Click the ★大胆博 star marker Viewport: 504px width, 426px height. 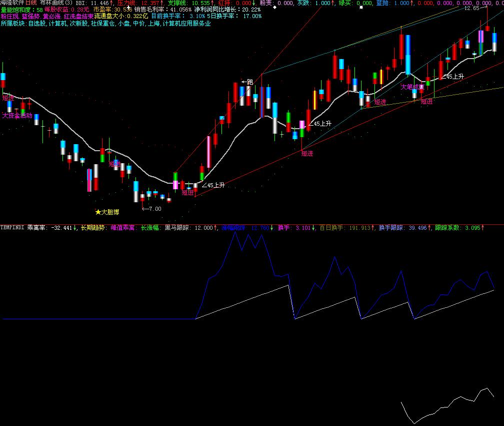(107, 212)
